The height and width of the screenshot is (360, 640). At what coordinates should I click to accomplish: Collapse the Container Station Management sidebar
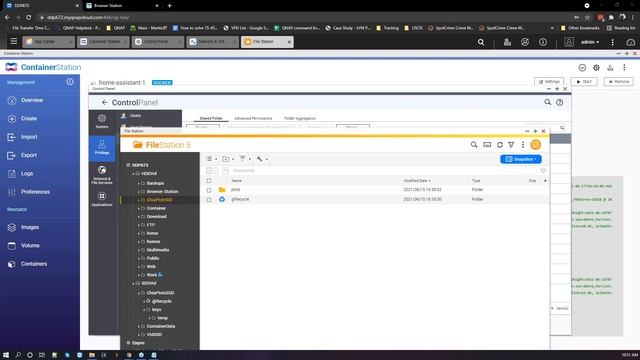point(70,82)
